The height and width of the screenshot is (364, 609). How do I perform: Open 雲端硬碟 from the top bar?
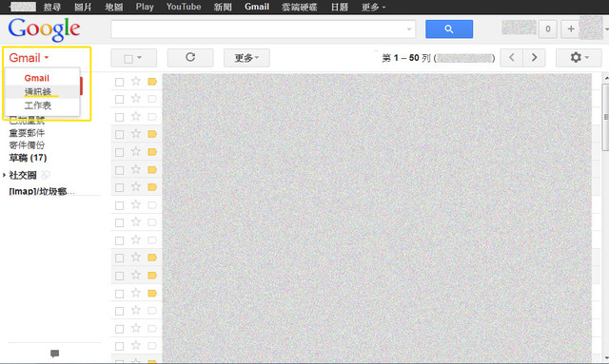(300, 7)
